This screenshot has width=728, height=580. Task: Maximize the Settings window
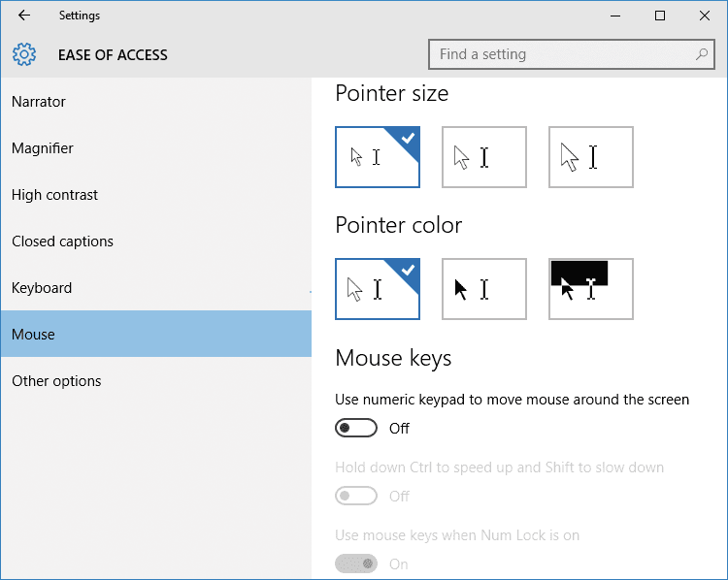(x=660, y=16)
